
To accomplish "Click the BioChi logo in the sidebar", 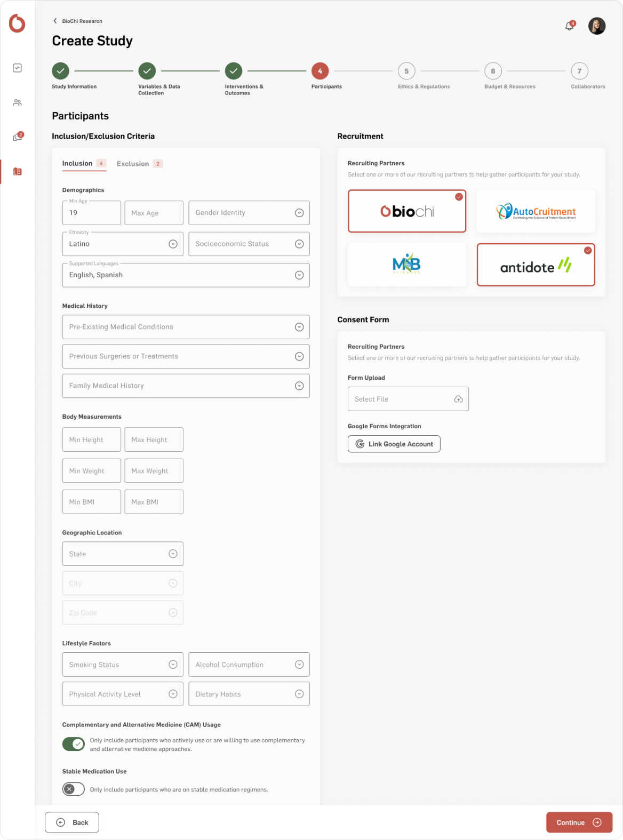I will 17,23.
